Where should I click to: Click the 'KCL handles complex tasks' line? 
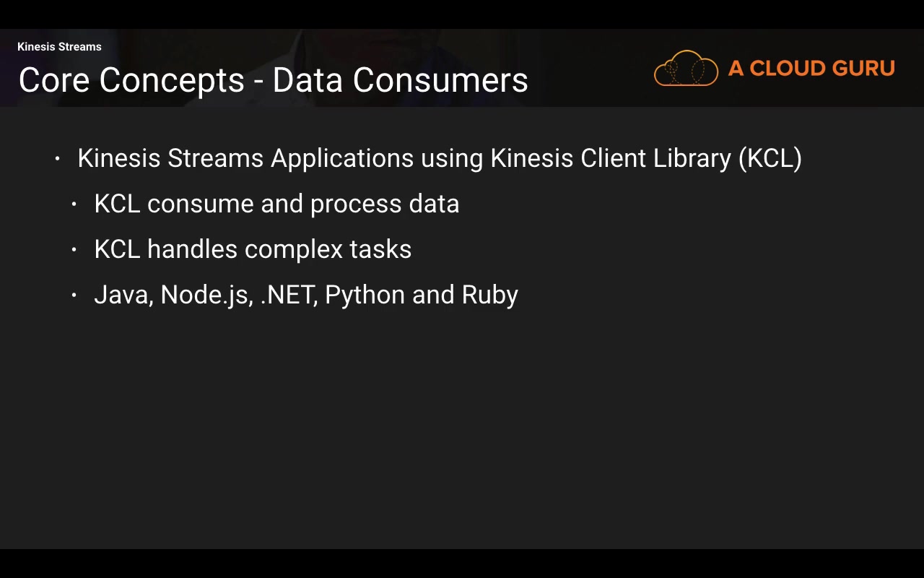[253, 249]
